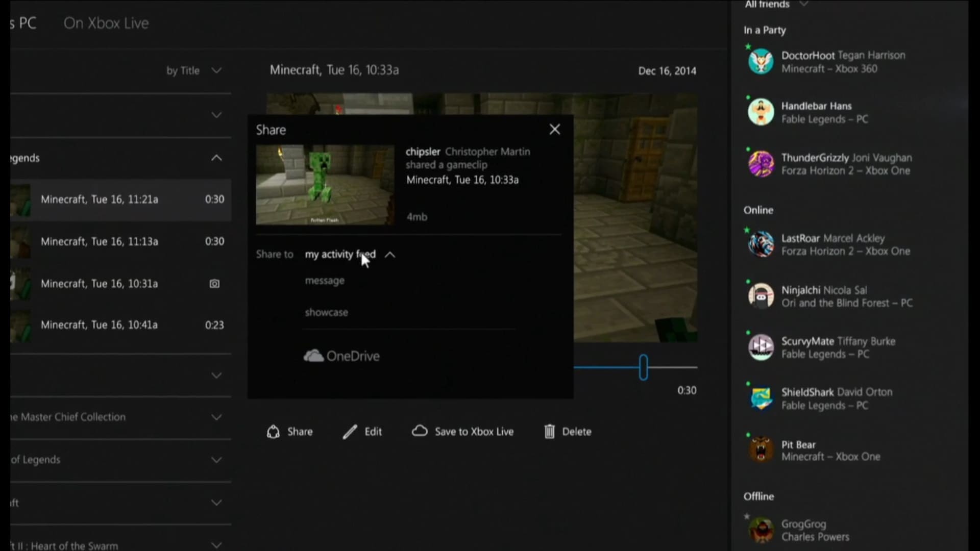Click Pit Bear friend name

(x=798, y=444)
